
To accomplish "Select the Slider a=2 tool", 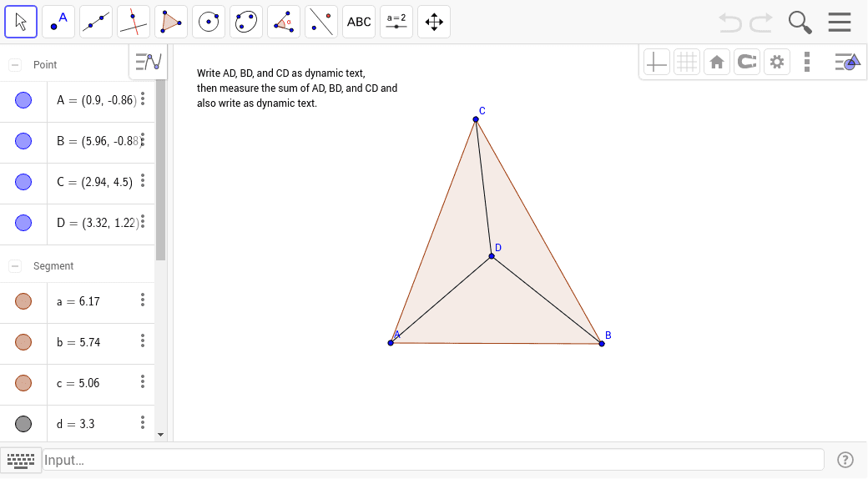I will coord(396,23).
